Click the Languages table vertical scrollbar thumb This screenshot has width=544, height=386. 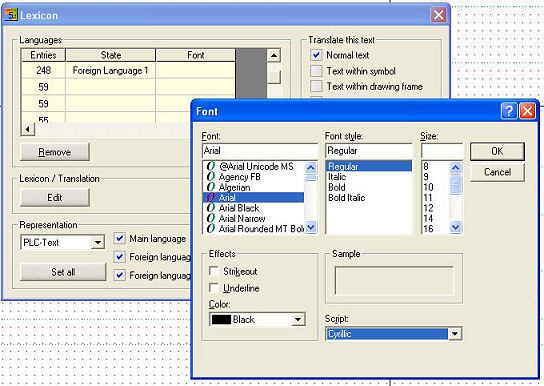click(274, 77)
